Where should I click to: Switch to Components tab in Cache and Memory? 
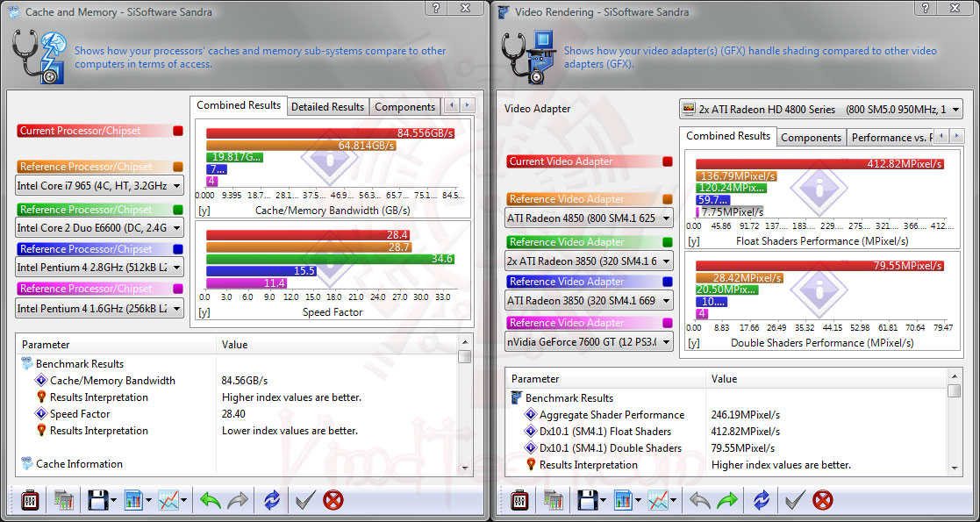coord(405,107)
